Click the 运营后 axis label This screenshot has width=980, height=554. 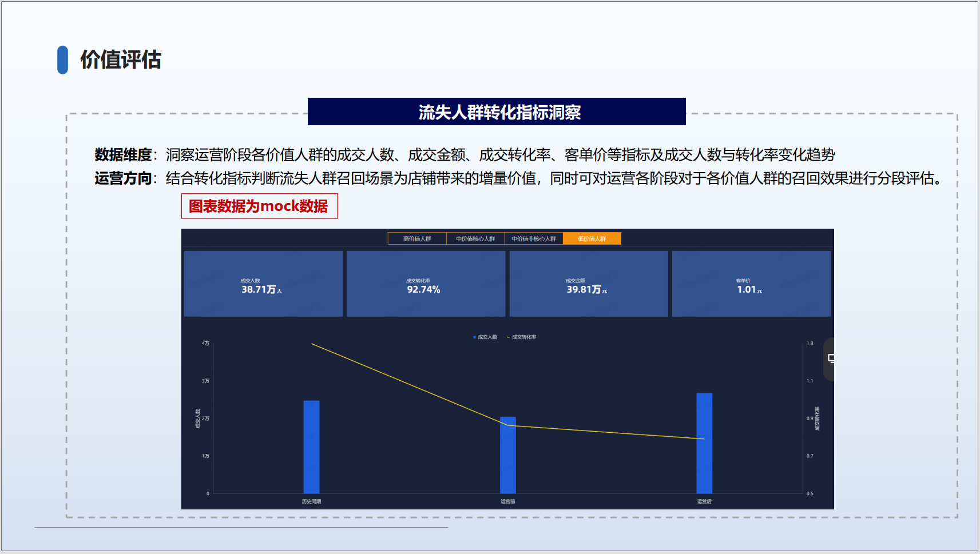704,501
